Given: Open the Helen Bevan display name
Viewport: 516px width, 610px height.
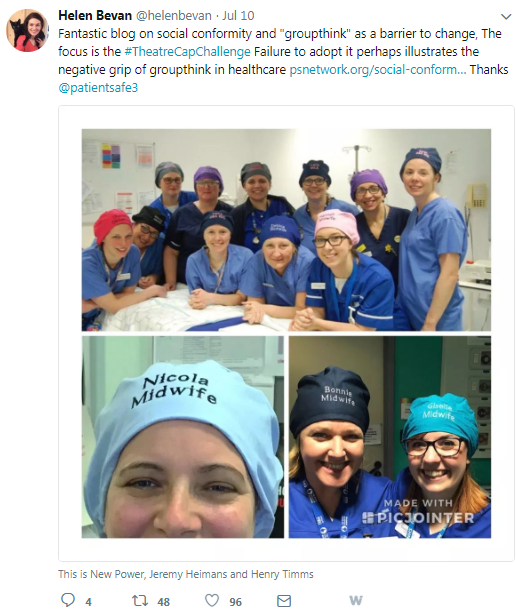Looking at the screenshot, I should tap(95, 16).
